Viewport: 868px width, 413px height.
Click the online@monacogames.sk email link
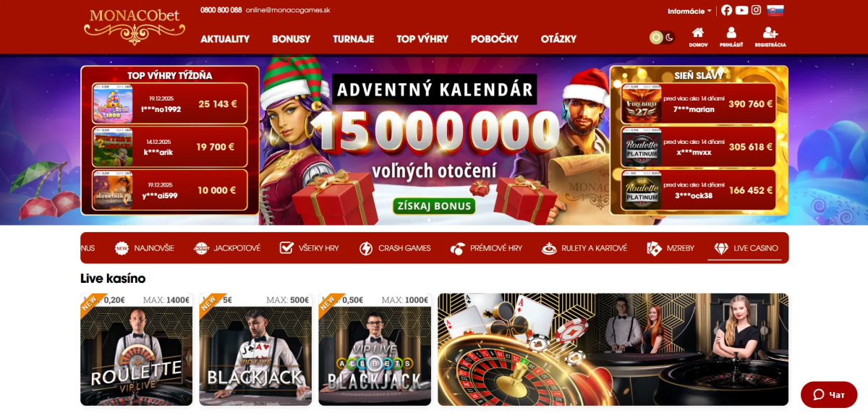pyautogui.click(x=288, y=10)
